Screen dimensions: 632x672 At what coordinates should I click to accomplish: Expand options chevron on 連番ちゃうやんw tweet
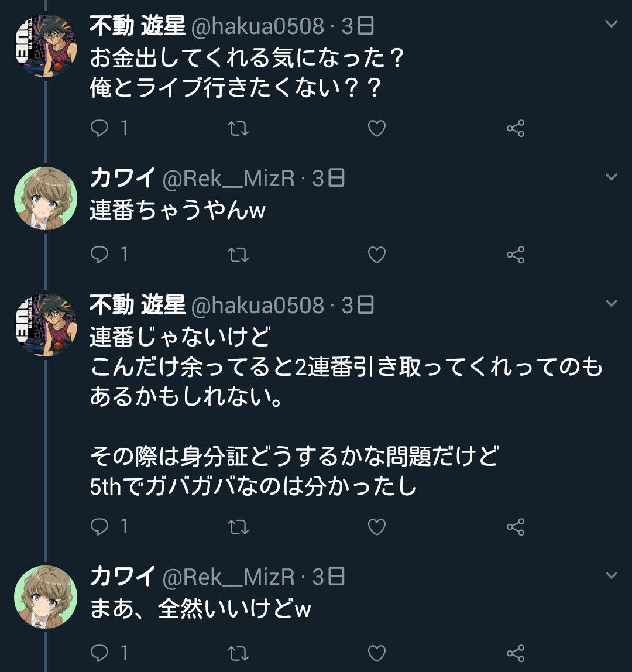pos(611,177)
